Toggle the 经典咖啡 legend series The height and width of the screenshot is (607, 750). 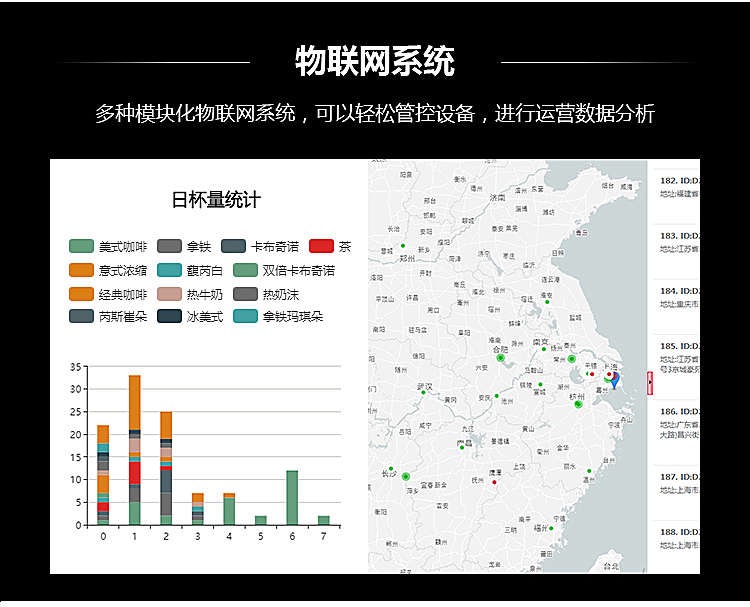pyautogui.click(x=108, y=294)
